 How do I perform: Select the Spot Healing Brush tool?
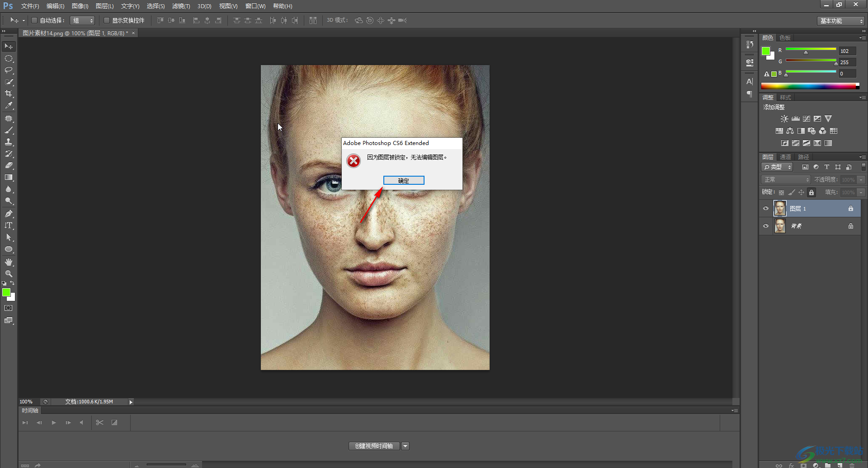(x=9, y=118)
